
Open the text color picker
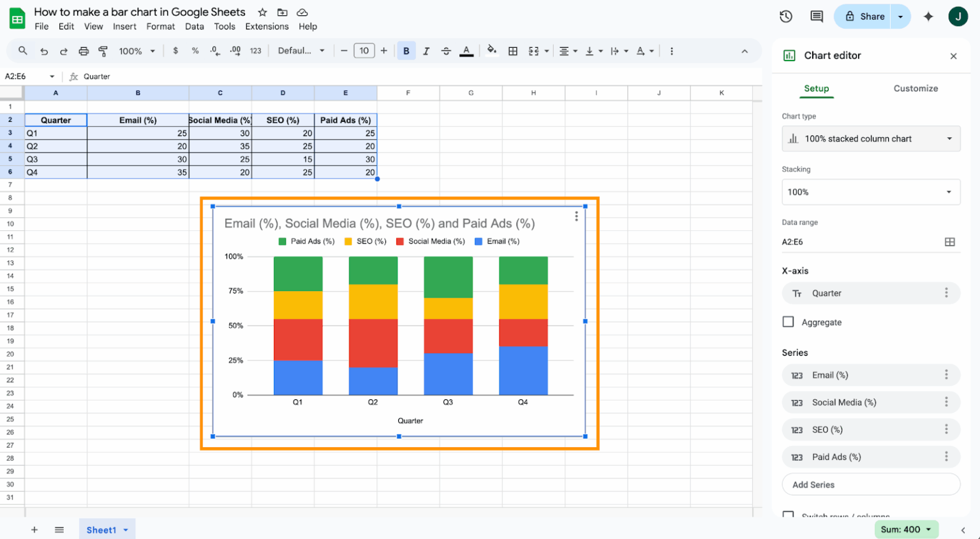[466, 50]
